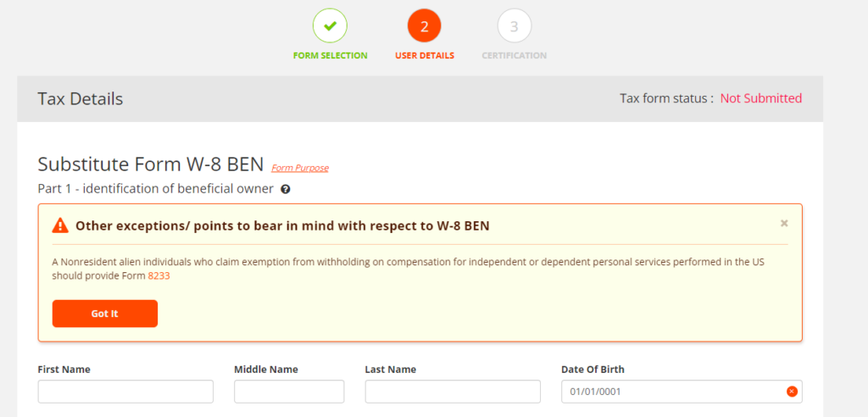
Task: Select the orange step 2 circle
Action: click(x=424, y=25)
